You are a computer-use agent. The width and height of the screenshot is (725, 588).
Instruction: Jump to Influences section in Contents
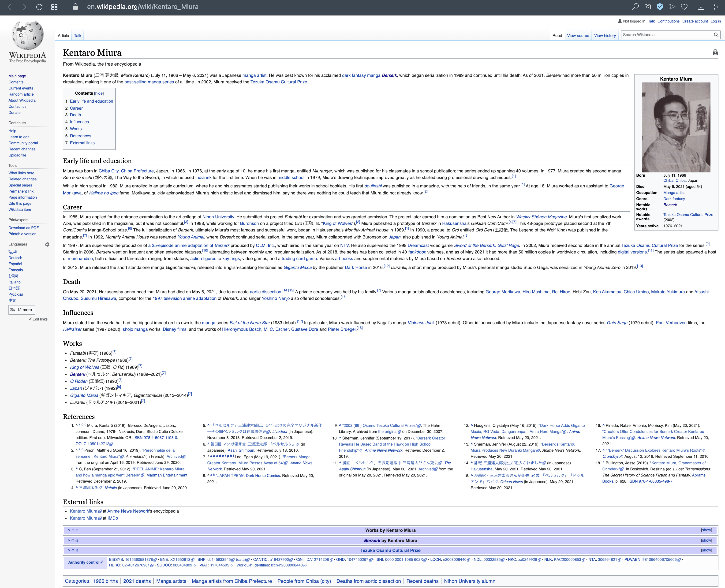79,122
